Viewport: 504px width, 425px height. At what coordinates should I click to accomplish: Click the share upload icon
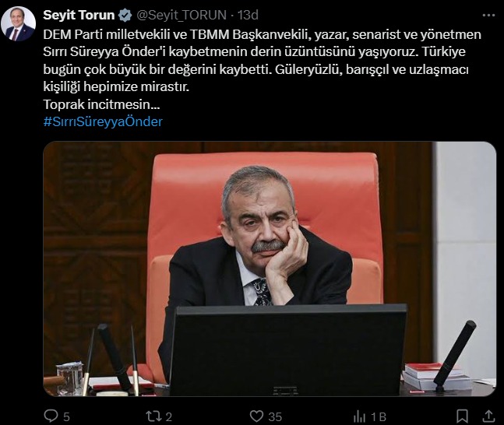coord(488,416)
